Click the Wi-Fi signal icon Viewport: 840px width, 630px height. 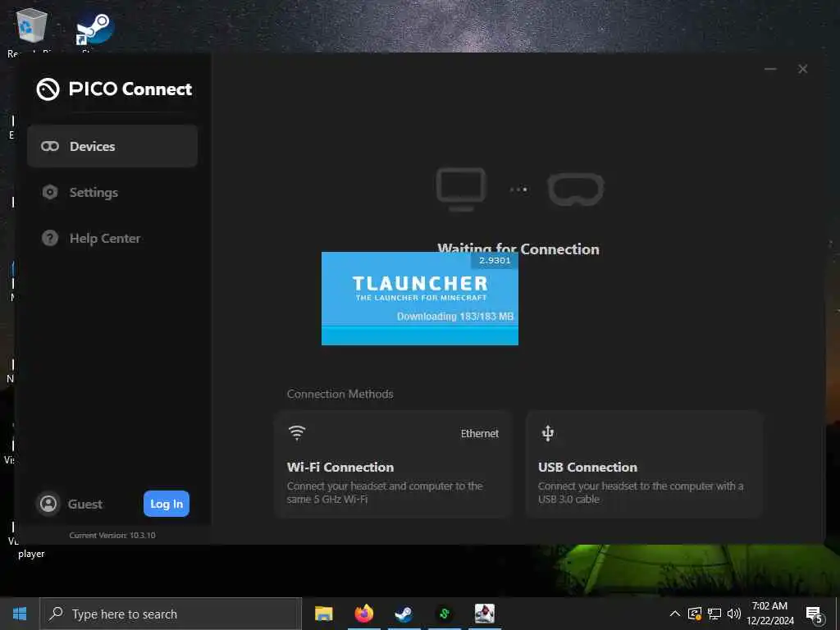pos(297,433)
